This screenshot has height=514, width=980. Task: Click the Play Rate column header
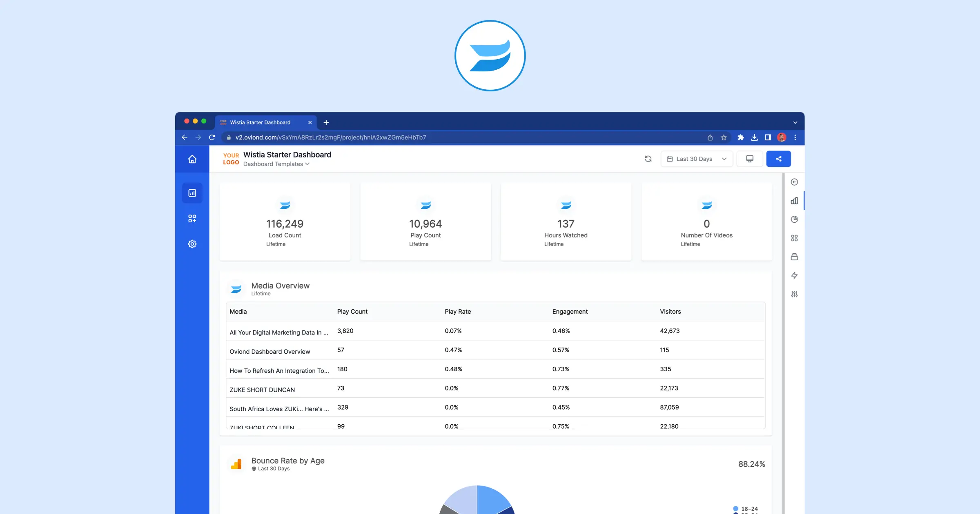[x=458, y=312]
